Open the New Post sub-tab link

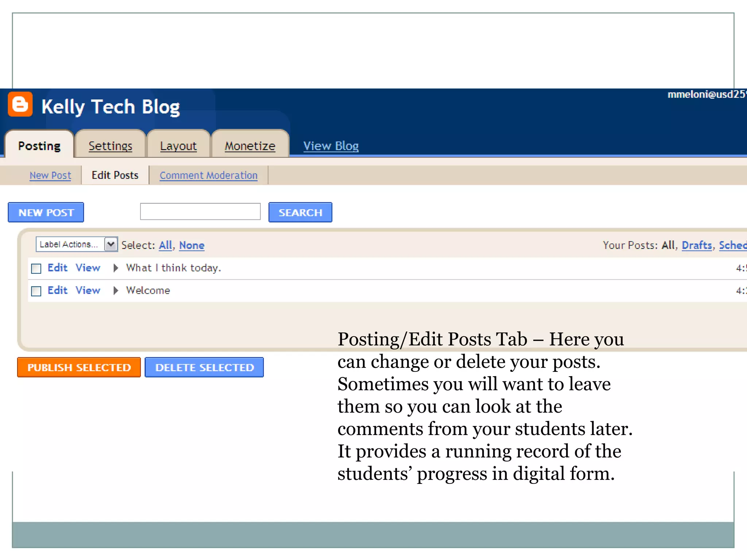point(50,175)
